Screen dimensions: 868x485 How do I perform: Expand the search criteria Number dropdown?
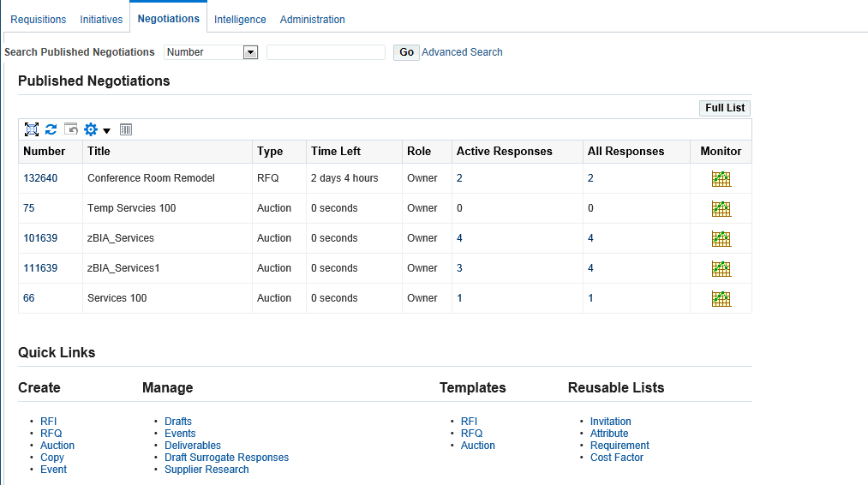tap(250, 52)
